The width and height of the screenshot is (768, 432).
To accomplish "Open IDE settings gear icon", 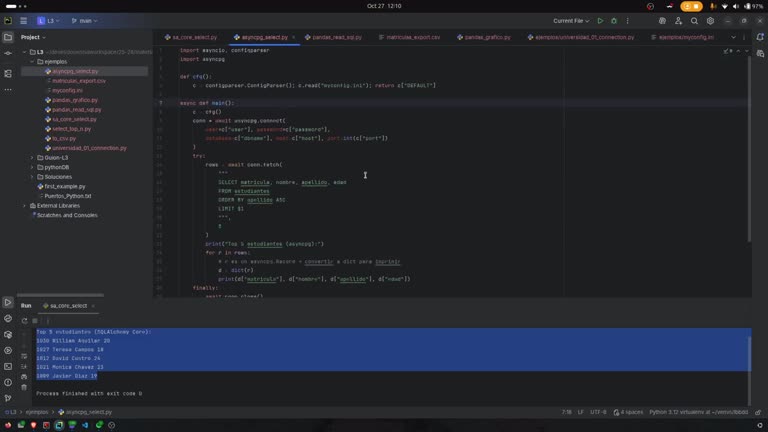I will point(710,21).
